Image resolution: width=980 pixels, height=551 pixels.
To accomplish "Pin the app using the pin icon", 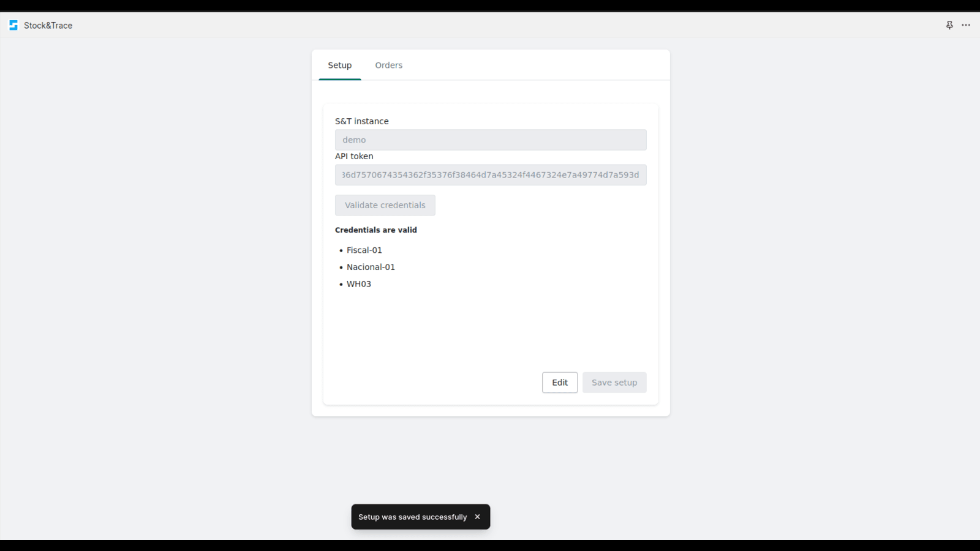I will pyautogui.click(x=949, y=25).
